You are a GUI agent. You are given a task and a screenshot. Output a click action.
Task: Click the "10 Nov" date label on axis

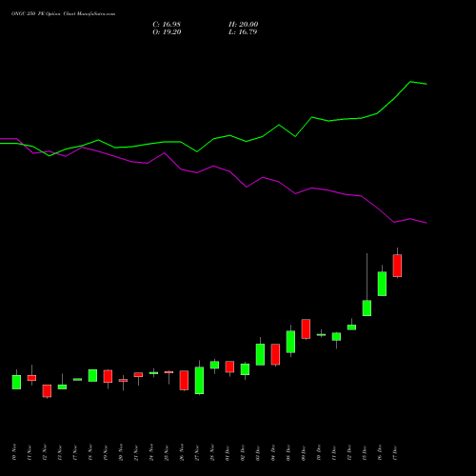tap(14, 452)
